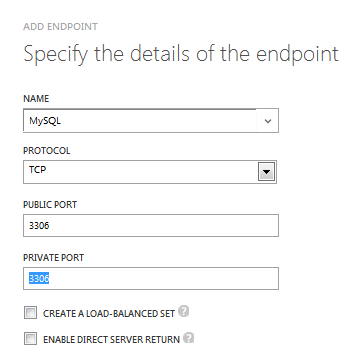The width and height of the screenshot is (361, 361).
Task: Click the help icon next to Enable Direct Server Return
Action: (x=189, y=338)
